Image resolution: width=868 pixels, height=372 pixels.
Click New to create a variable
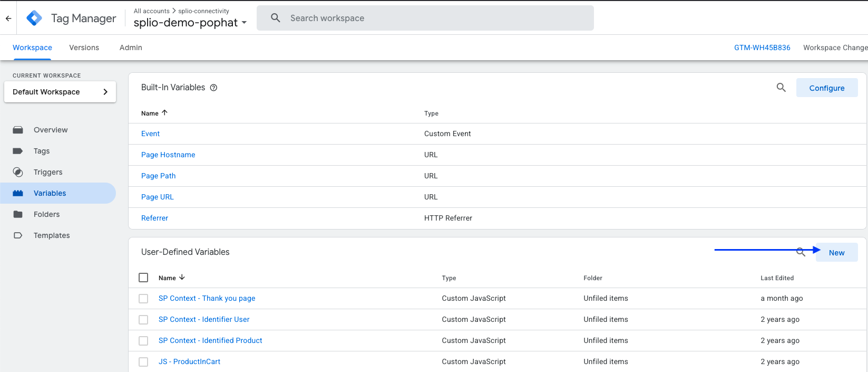(x=836, y=253)
